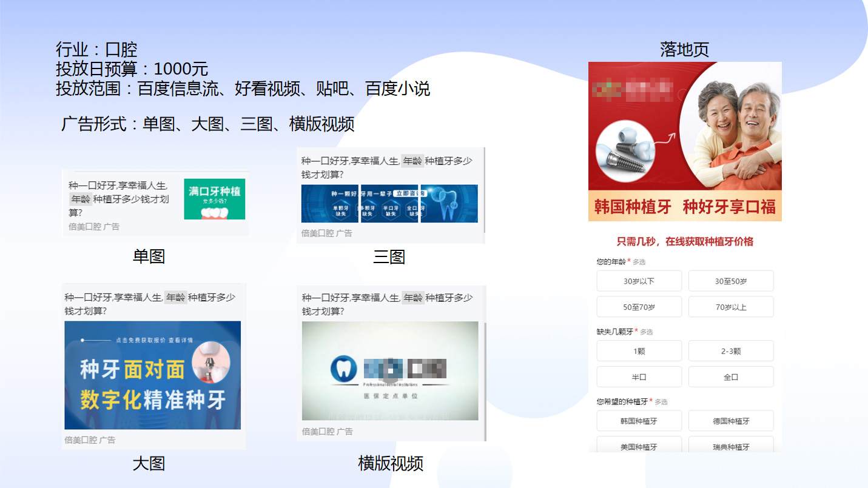Select 瑞典种植牙 implant option
Screen dimensions: 868x488
pos(731,444)
